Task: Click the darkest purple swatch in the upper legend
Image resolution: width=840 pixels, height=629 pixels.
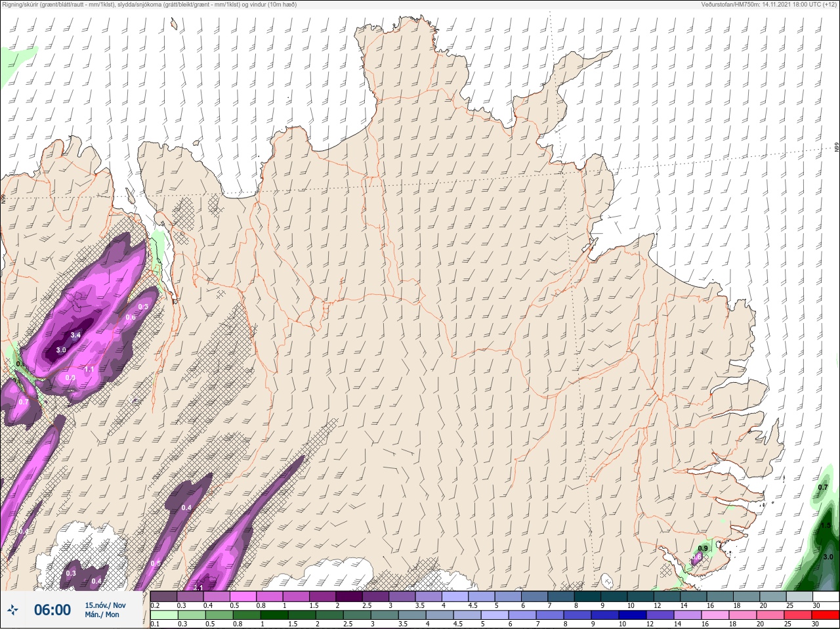Action: pyautogui.click(x=350, y=596)
